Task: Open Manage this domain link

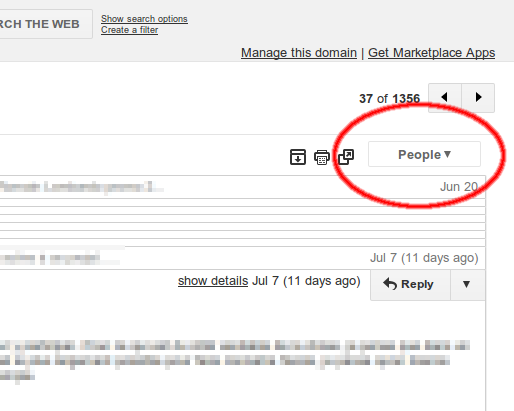Action: [x=299, y=53]
